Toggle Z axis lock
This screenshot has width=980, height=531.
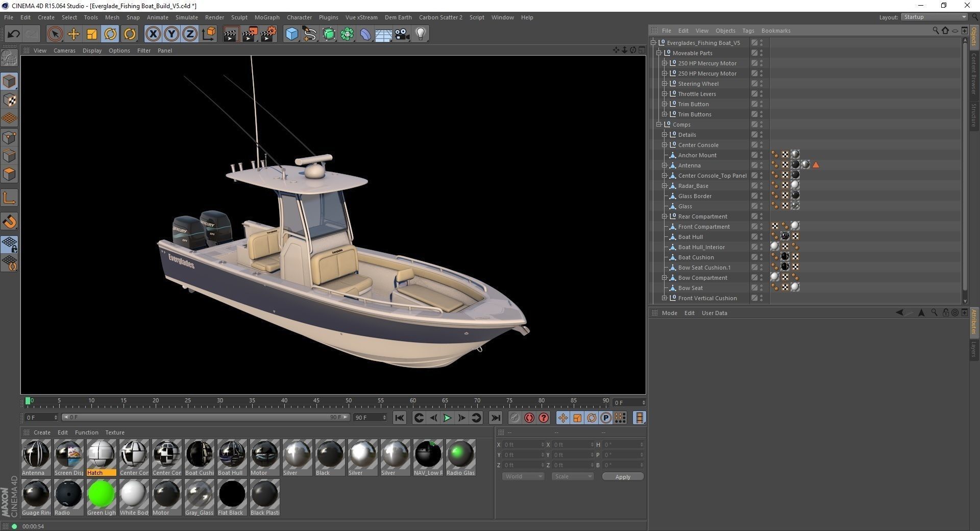[x=190, y=34]
